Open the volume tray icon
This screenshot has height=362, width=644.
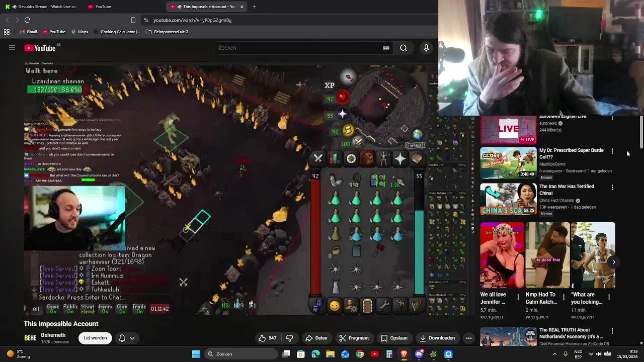[x=599, y=354]
